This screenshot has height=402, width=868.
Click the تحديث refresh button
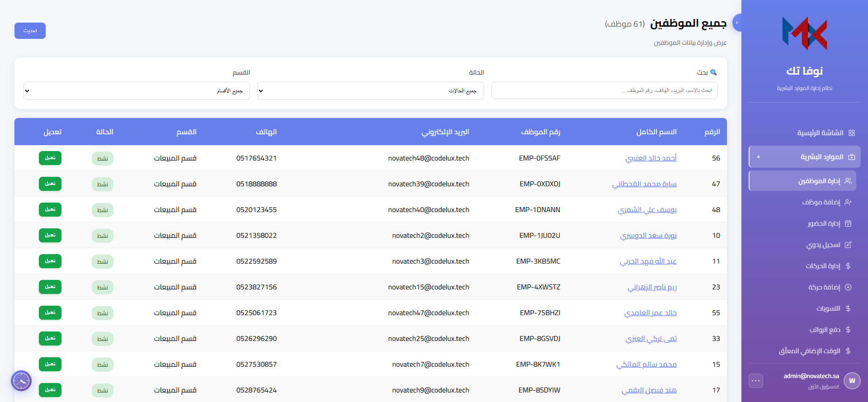[x=30, y=31]
